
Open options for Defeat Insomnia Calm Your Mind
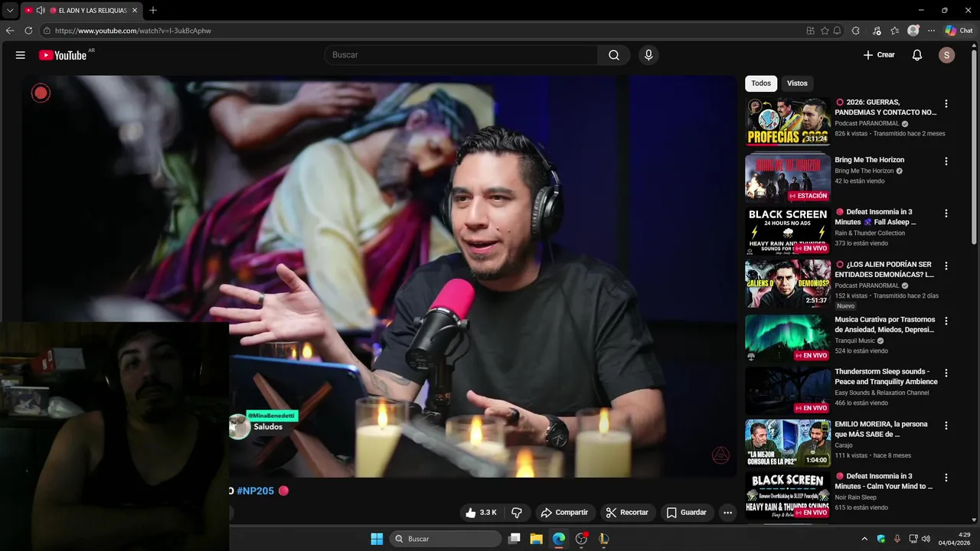[x=946, y=477]
